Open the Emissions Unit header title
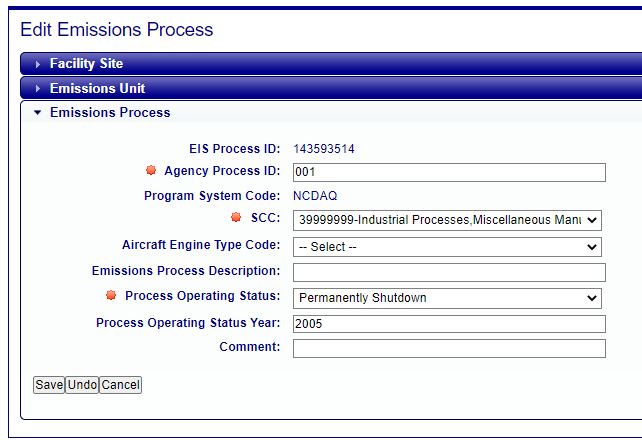The width and height of the screenshot is (642, 440). [x=97, y=88]
